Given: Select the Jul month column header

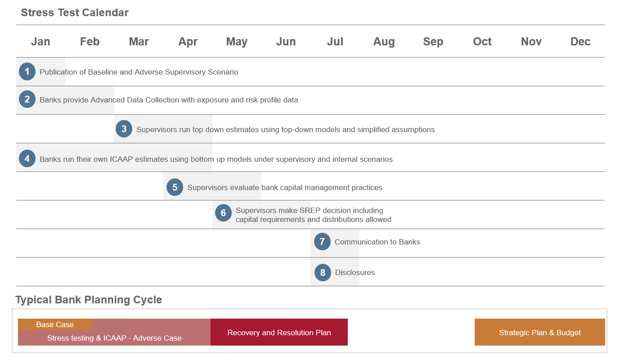Looking at the screenshot, I should click(x=335, y=42).
